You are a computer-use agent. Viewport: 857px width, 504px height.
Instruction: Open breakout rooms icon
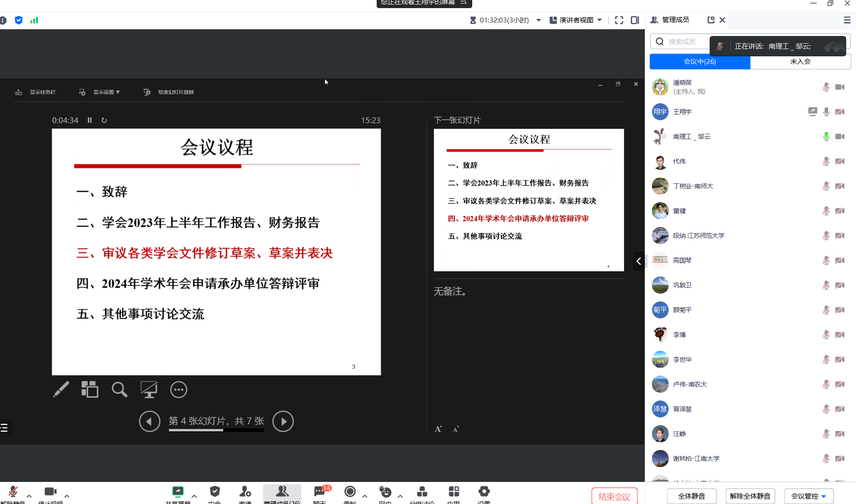[x=422, y=491]
